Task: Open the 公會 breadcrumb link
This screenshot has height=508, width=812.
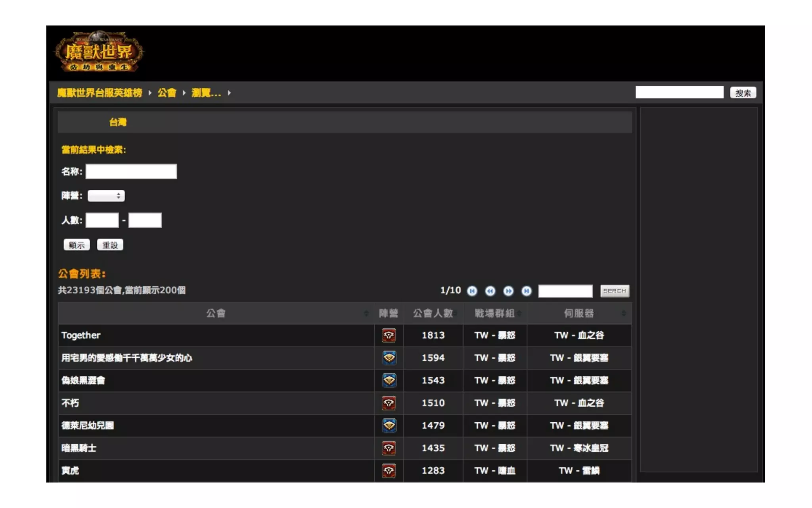Action: 167,93
